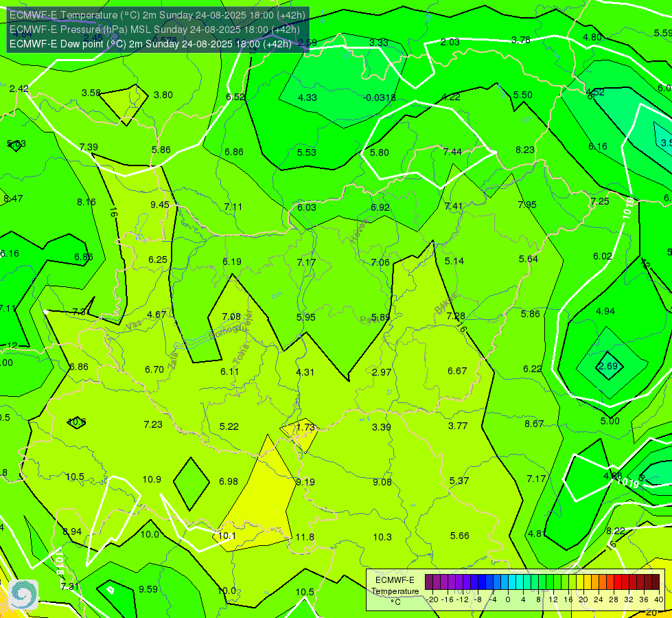The image size is (672, 618).
Task: Click the 8.23 dew point value
Action: pyautogui.click(x=525, y=150)
